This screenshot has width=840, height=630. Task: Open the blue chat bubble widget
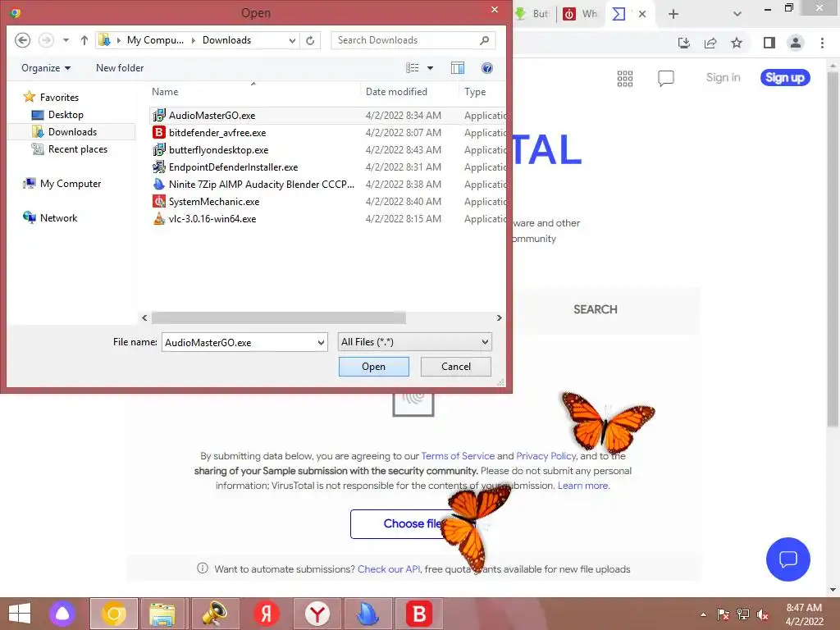(x=788, y=559)
